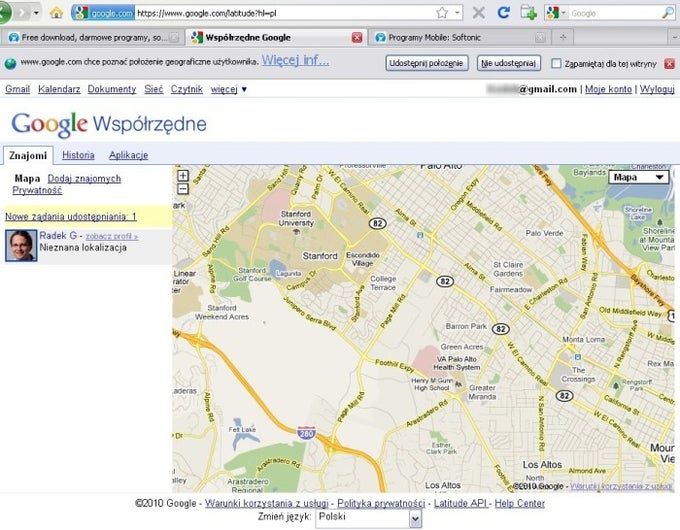
Task: Click Nie udostępniaj button
Action: point(509,63)
